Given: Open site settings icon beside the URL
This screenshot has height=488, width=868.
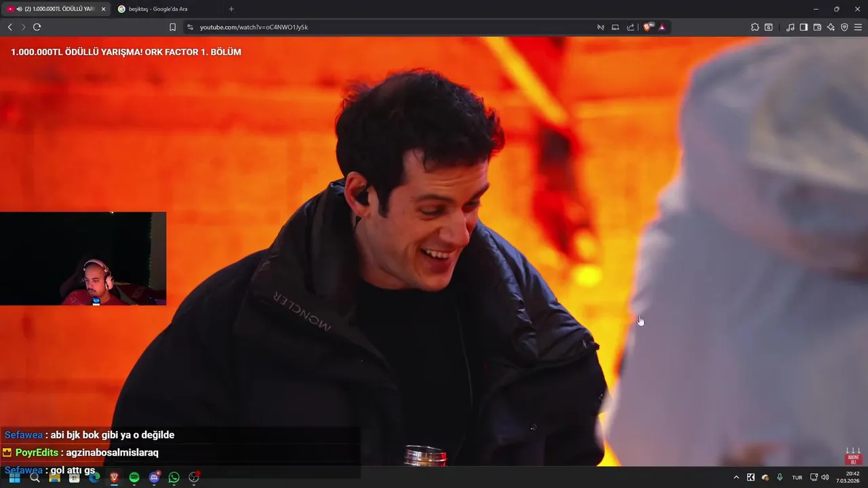Looking at the screenshot, I should (x=190, y=27).
